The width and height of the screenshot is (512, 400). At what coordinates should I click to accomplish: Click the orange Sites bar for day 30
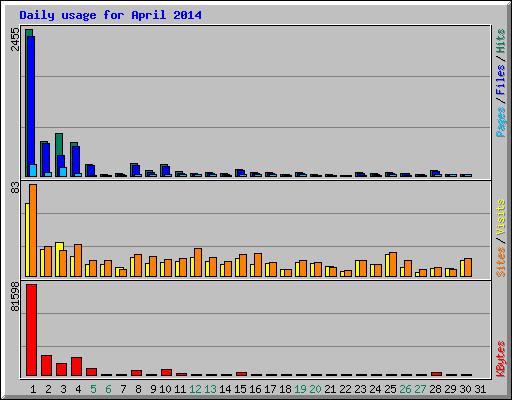tap(468, 267)
